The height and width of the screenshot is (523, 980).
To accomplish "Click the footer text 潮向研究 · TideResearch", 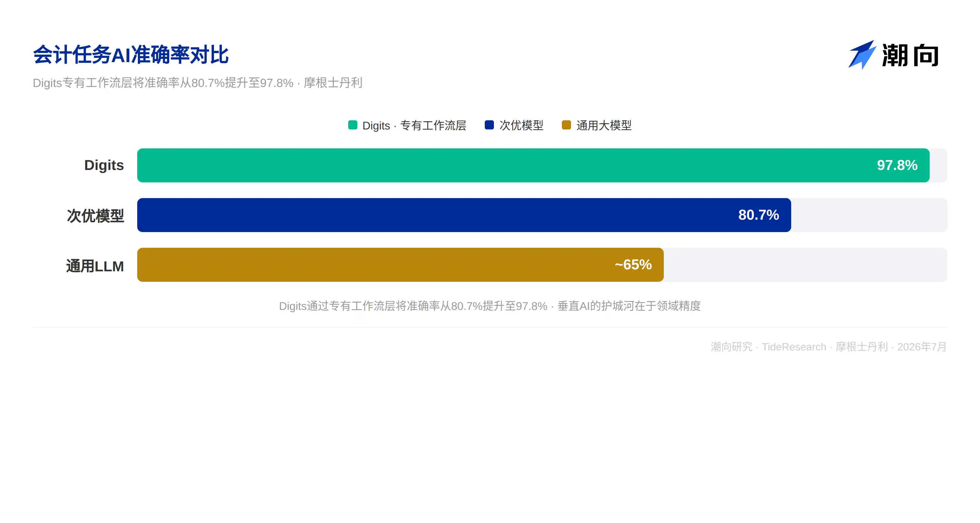I will tap(768, 347).
